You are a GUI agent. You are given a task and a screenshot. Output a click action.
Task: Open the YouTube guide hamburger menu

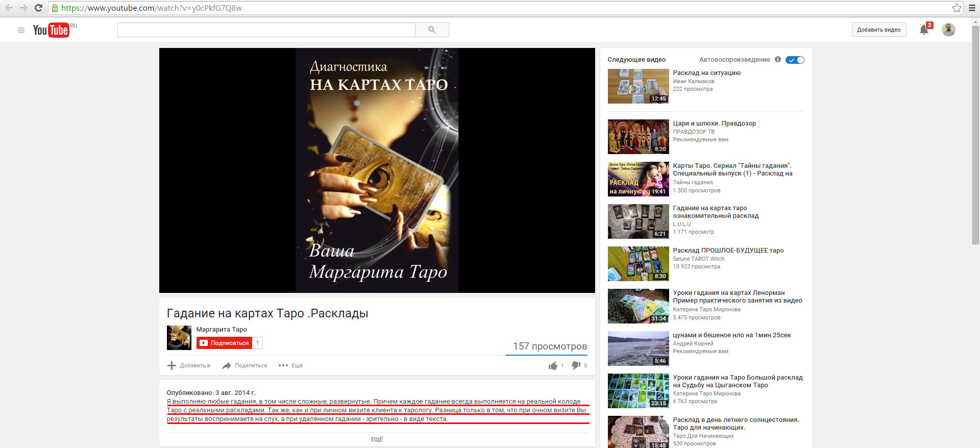(21, 30)
